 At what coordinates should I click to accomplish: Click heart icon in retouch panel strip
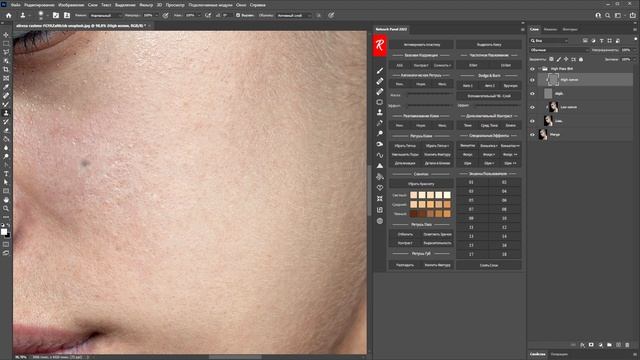tap(380, 188)
